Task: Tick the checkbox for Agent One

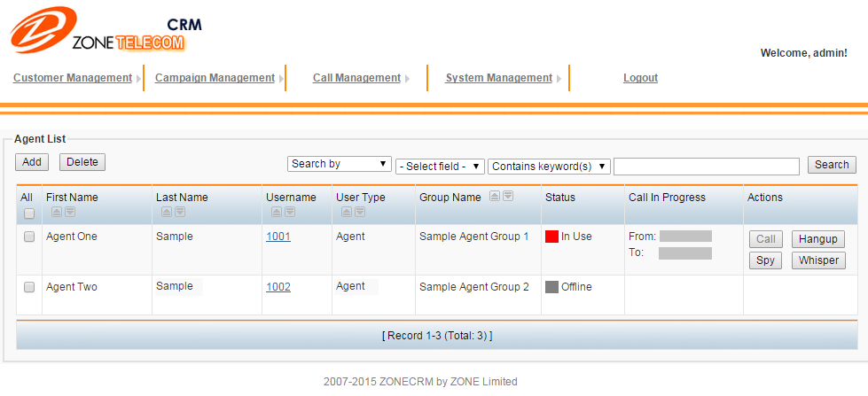Action: click(x=29, y=237)
